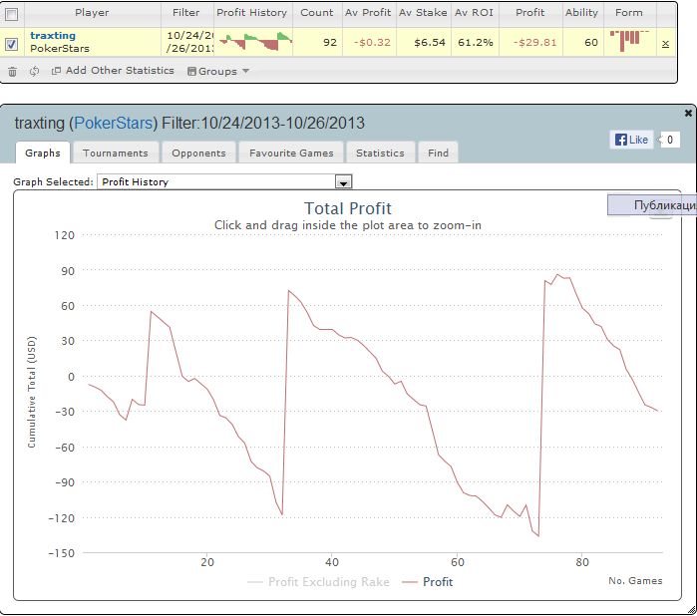697x616 pixels.
Task: Click the Total Profit chart title
Action: click(x=348, y=208)
